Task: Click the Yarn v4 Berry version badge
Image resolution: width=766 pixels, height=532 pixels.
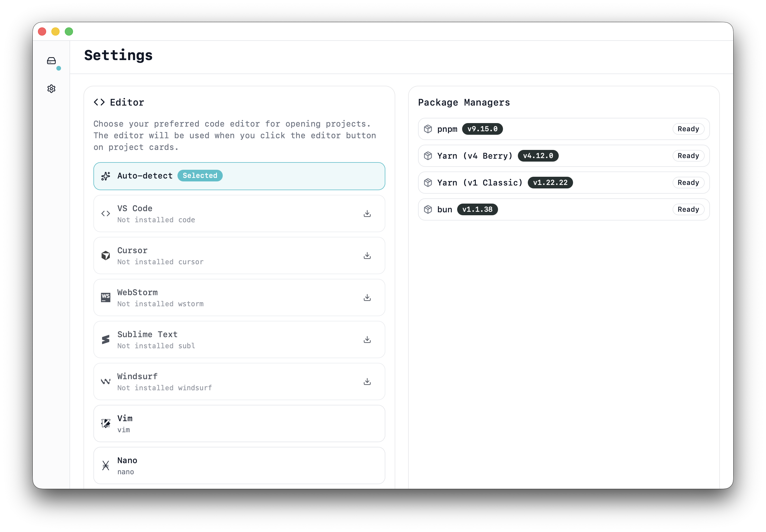Action: [538, 156]
